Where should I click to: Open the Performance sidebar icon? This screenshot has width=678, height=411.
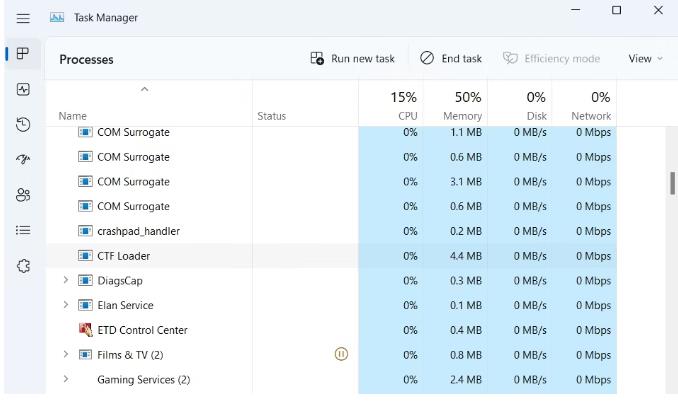point(23,89)
